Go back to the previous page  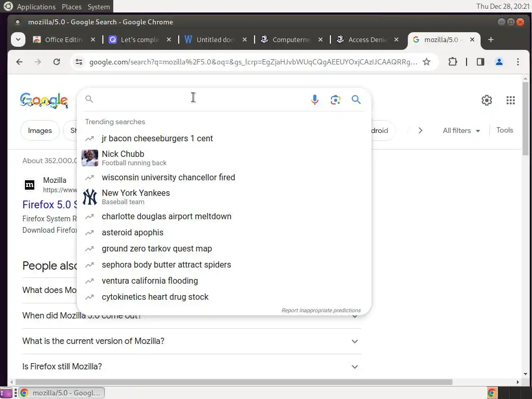[19, 62]
